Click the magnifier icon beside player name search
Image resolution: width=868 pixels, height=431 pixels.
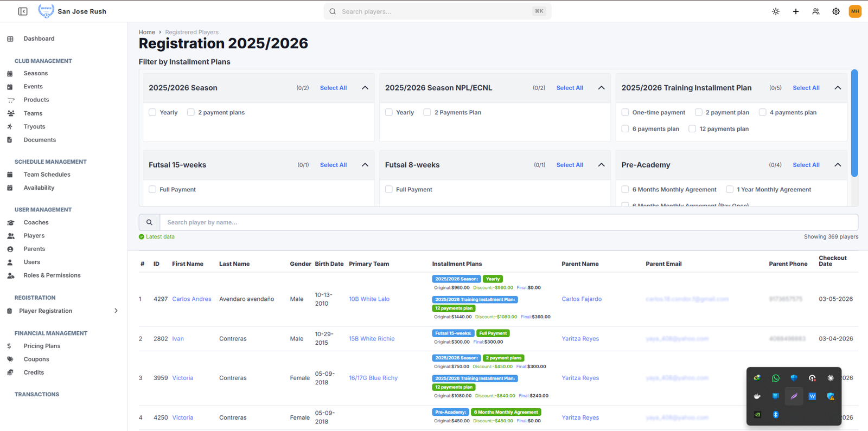[149, 222]
